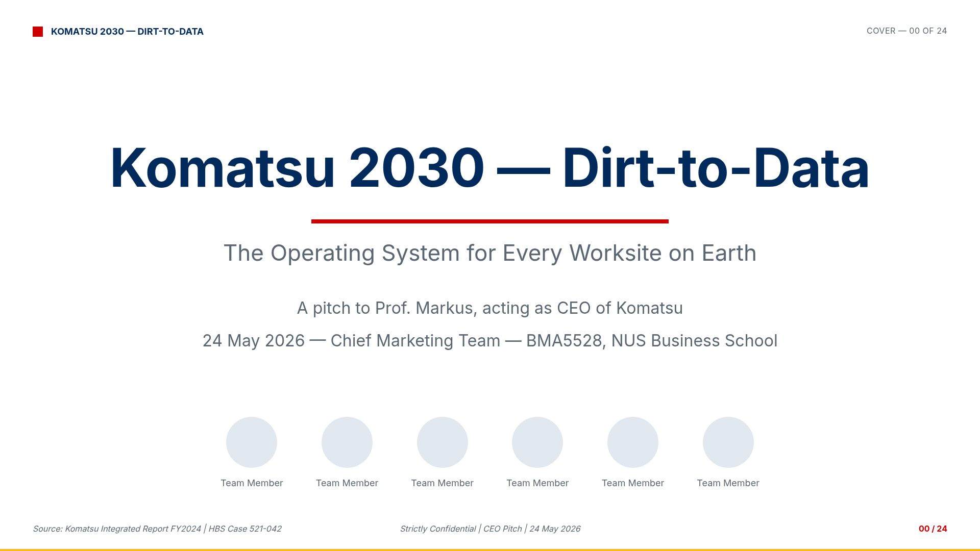Select the line A pitch to Prof. Markus
The image size is (980, 551).
(x=490, y=308)
